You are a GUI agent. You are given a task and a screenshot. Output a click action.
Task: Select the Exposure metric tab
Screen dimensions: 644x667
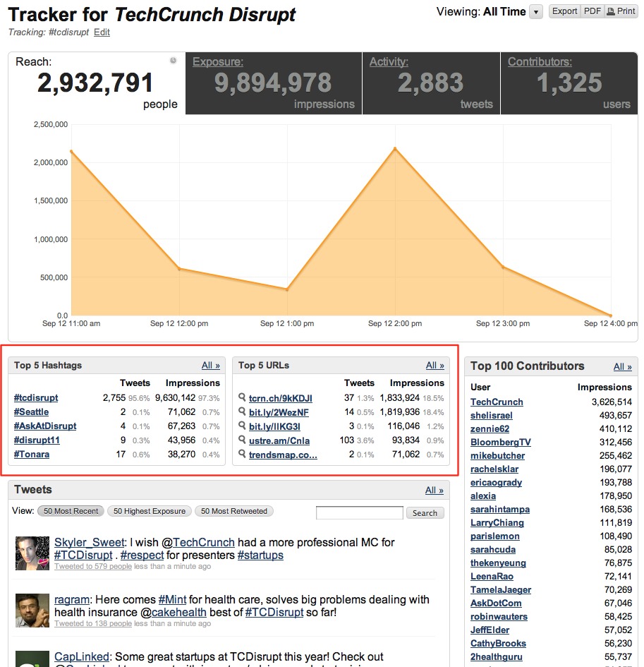tap(274, 83)
